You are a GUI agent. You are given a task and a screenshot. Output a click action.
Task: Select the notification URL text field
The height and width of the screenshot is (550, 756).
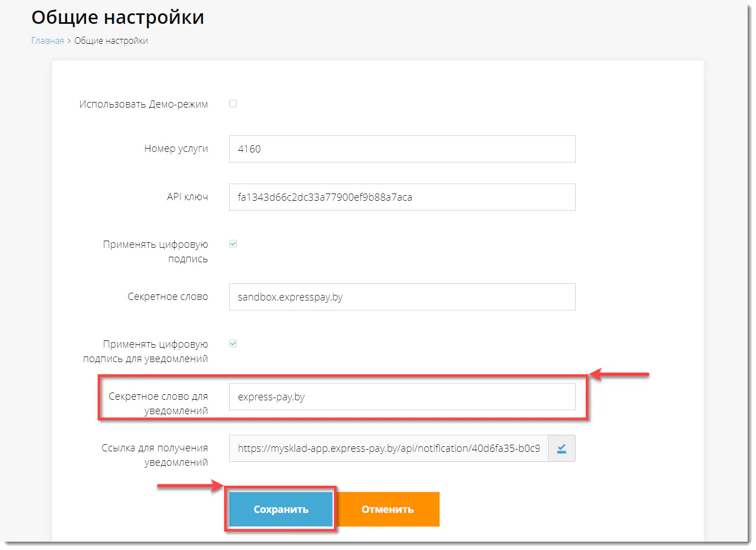[388, 448]
